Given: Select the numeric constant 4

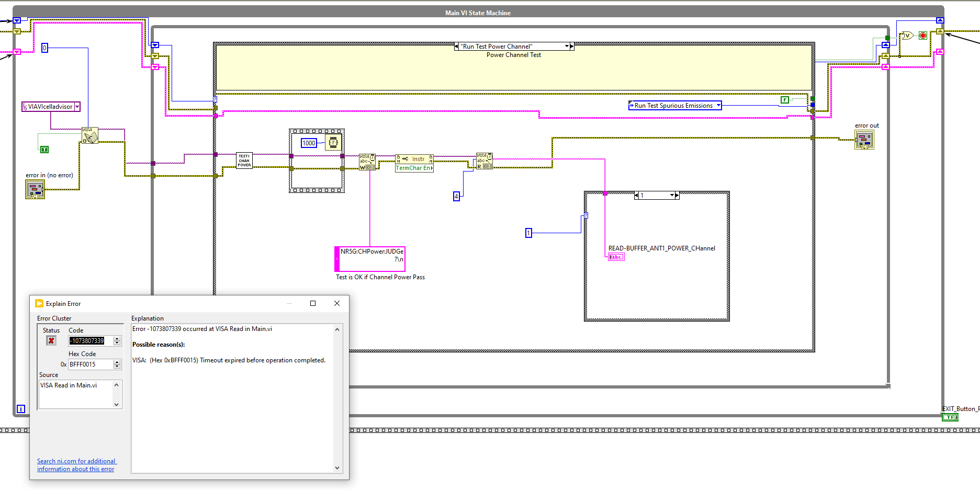Looking at the screenshot, I should pos(456,197).
